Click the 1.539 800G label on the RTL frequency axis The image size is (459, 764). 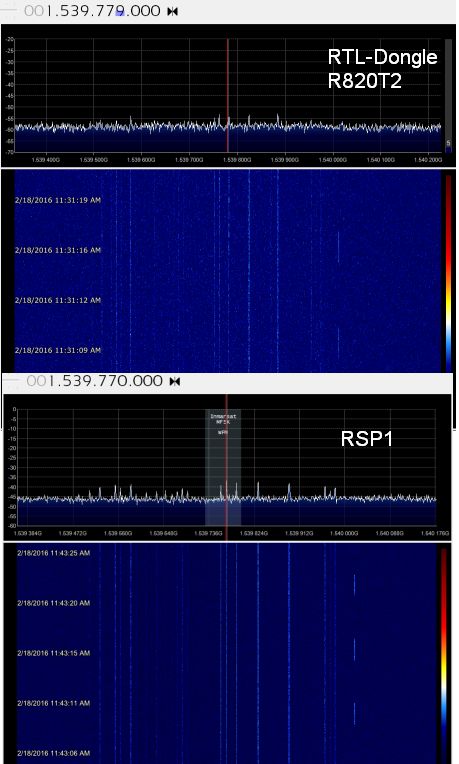pyautogui.click(x=237, y=160)
